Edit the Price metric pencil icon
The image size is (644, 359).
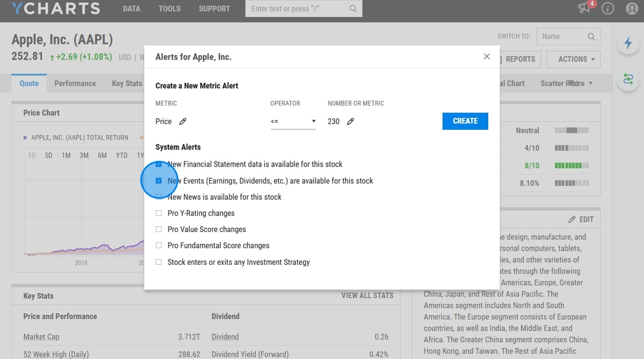click(x=183, y=121)
